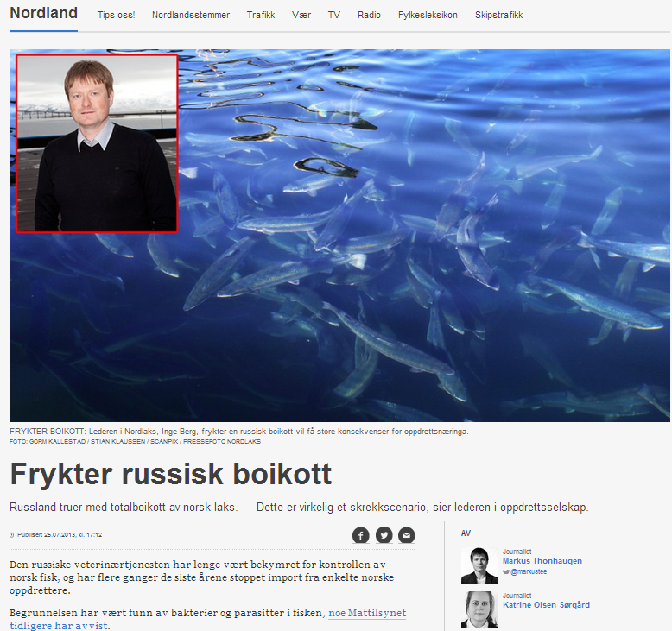The width and height of the screenshot is (672, 631).
Task: Click the Twitter bird icon beside @markustee
Action: (x=505, y=572)
